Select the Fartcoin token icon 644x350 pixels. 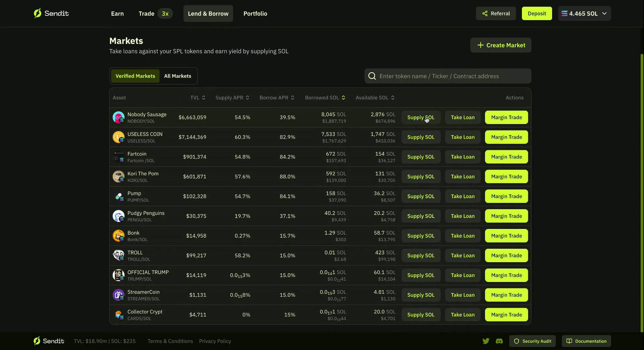pos(118,157)
